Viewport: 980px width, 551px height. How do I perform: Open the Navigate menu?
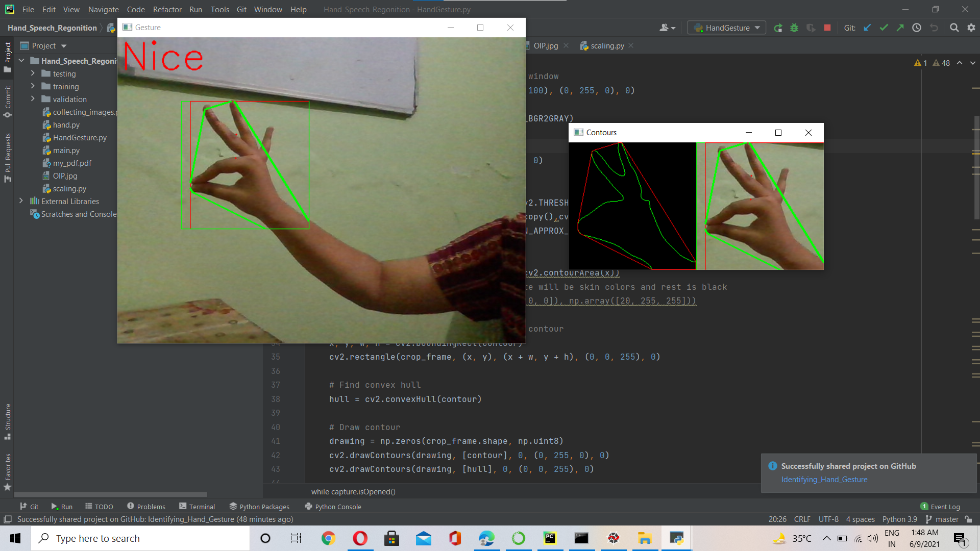tap(103, 9)
